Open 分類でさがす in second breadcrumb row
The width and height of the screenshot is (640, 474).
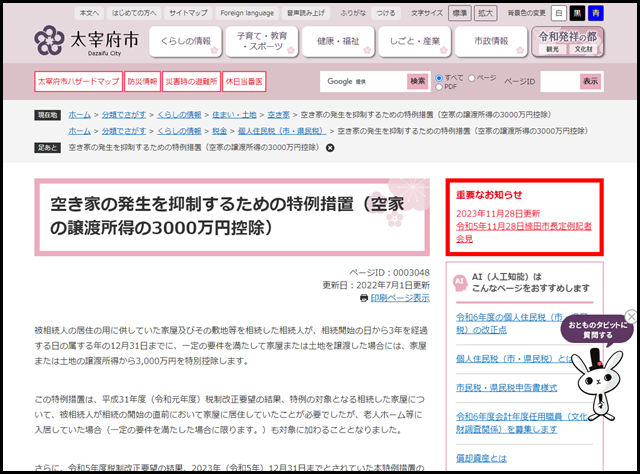click(x=124, y=131)
